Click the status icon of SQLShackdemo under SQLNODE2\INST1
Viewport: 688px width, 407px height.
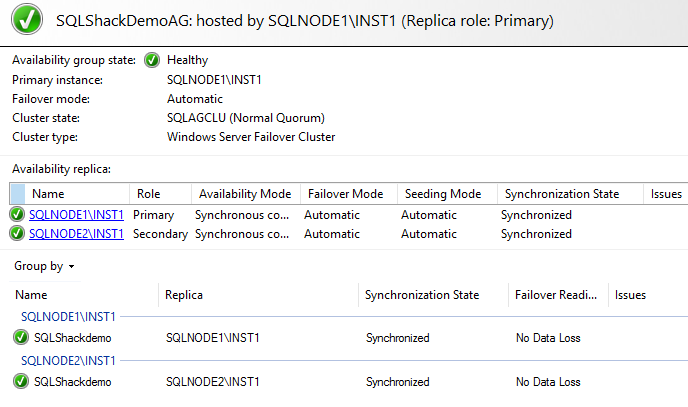click(x=21, y=382)
